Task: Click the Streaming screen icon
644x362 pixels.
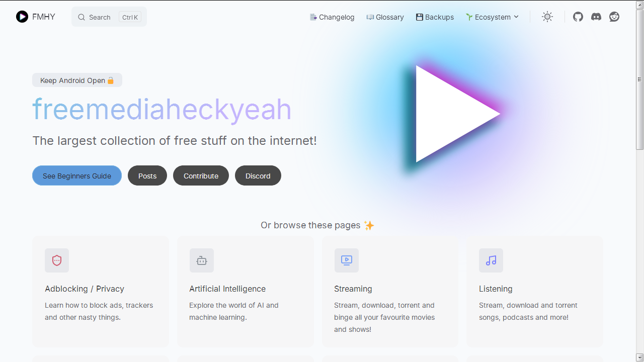Action: (347, 260)
